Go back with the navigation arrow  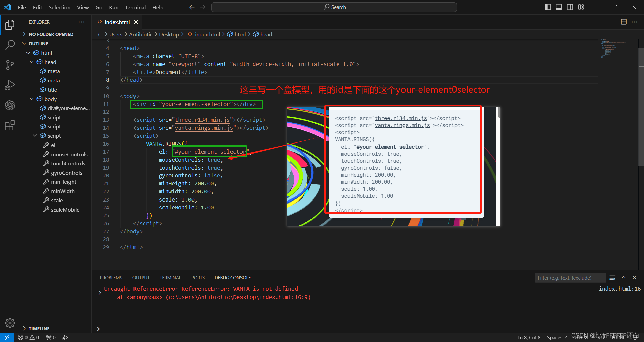pyautogui.click(x=192, y=7)
